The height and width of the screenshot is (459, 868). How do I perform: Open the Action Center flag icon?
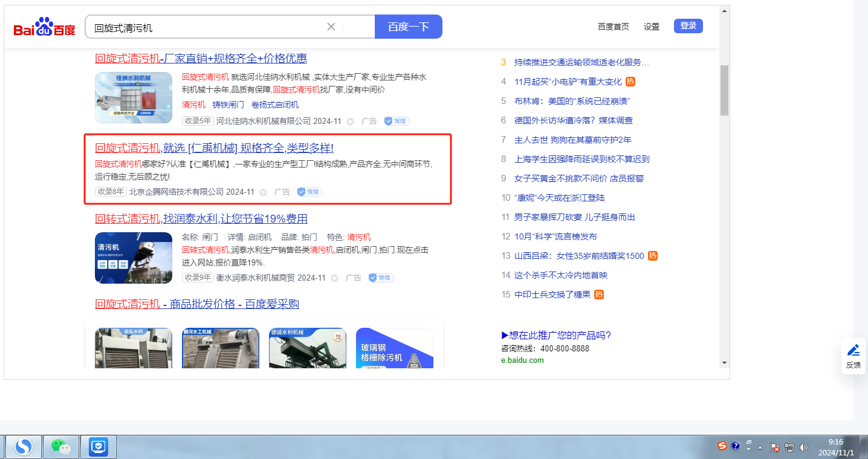pyautogui.click(x=775, y=448)
